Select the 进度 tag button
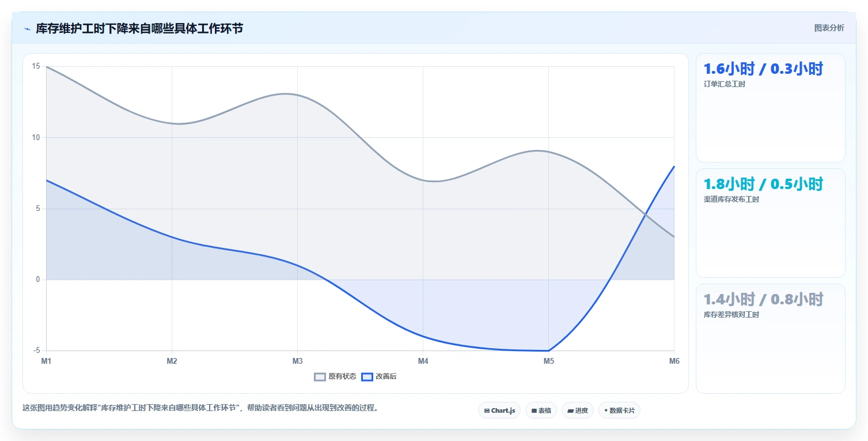 577,410
